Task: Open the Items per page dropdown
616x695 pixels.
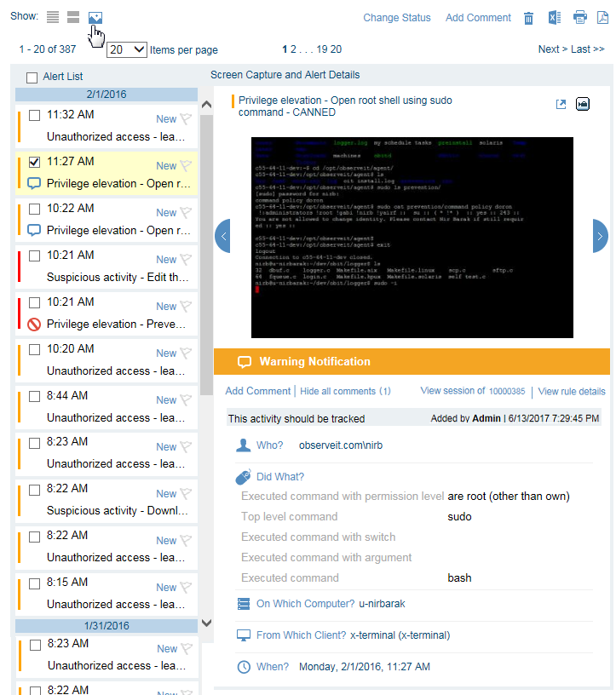Action: click(x=127, y=50)
